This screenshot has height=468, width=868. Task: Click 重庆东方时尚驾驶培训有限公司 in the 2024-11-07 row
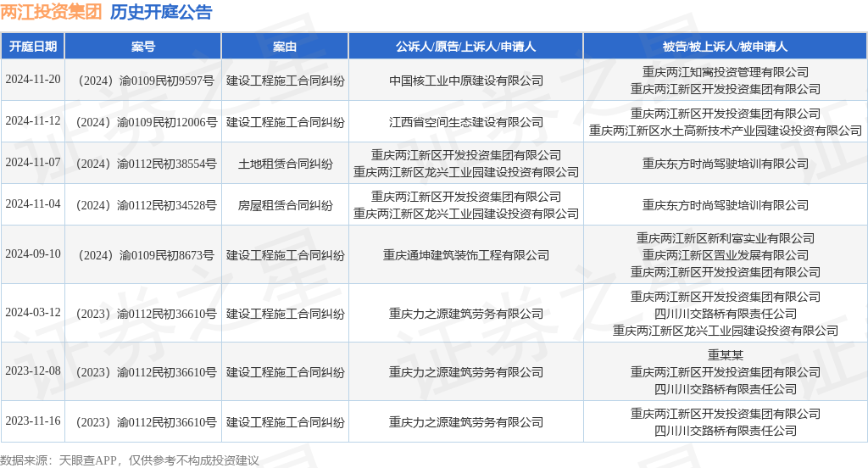click(x=726, y=164)
